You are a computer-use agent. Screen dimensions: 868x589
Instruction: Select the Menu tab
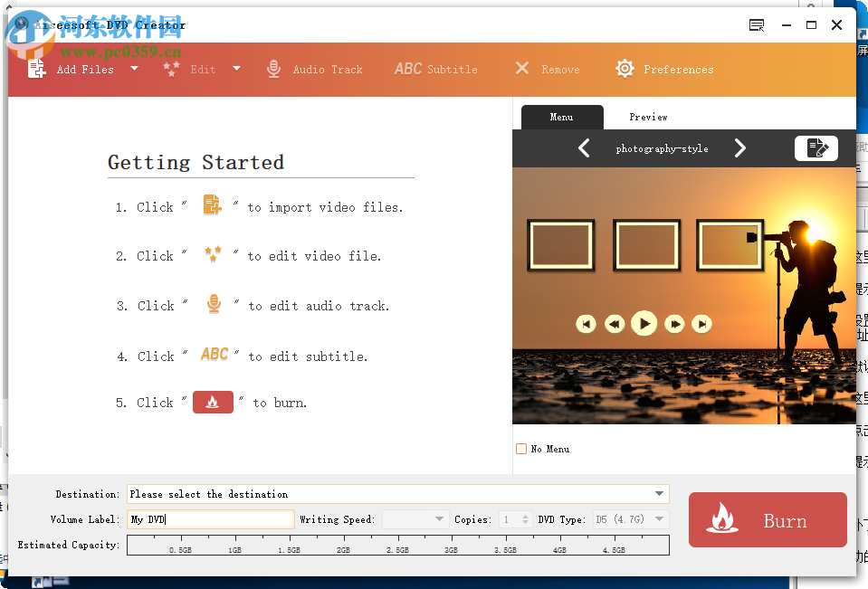coord(561,117)
